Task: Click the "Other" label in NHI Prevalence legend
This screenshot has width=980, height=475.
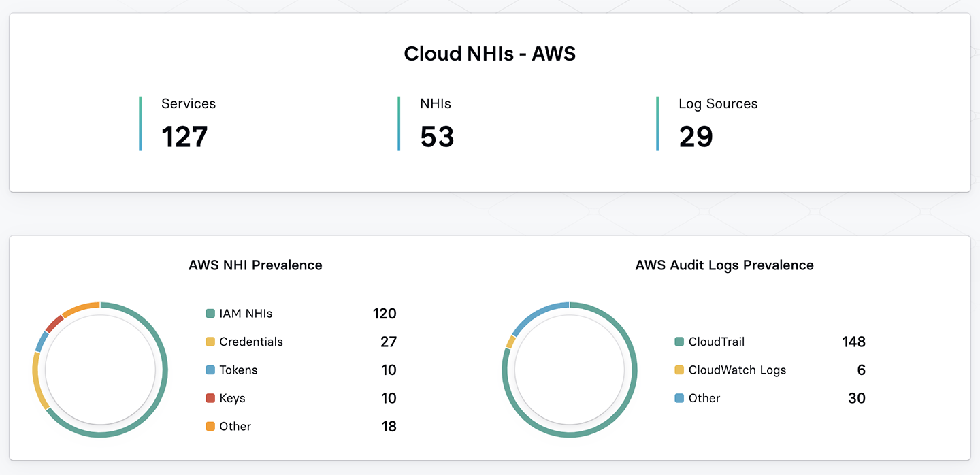Action: (x=235, y=427)
